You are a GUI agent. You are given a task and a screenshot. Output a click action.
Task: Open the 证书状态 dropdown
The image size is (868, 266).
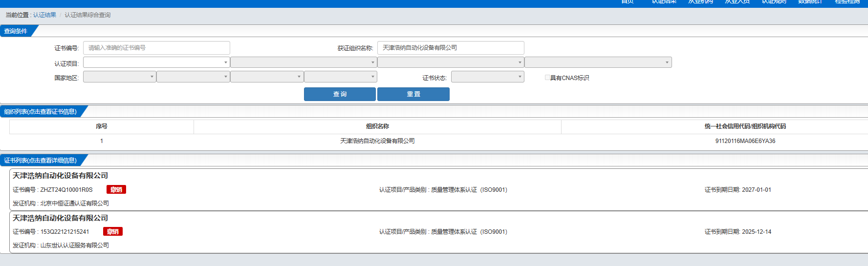(488, 77)
